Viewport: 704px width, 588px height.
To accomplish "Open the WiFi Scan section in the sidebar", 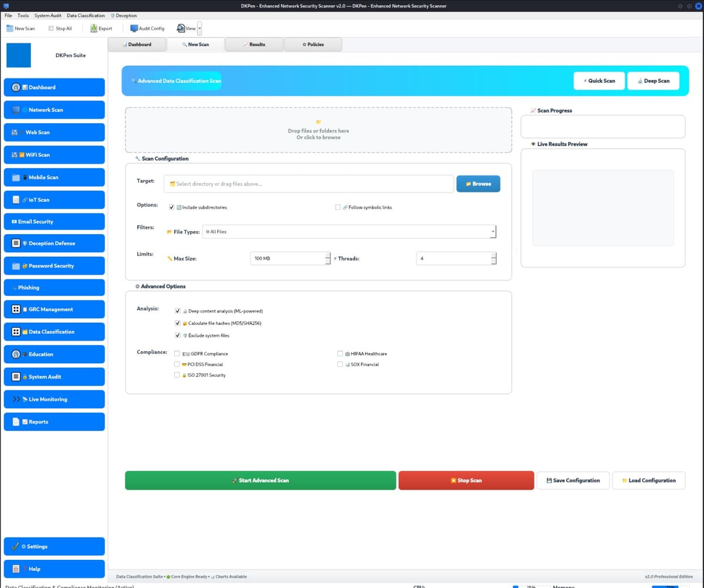I will tap(54, 154).
